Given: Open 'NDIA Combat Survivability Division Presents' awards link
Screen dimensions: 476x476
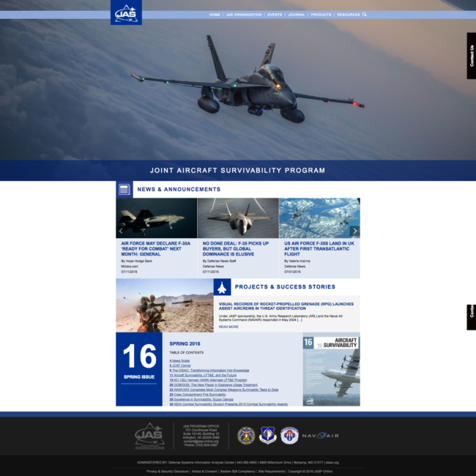Looking at the screenshot, I should tap(228, 404).
